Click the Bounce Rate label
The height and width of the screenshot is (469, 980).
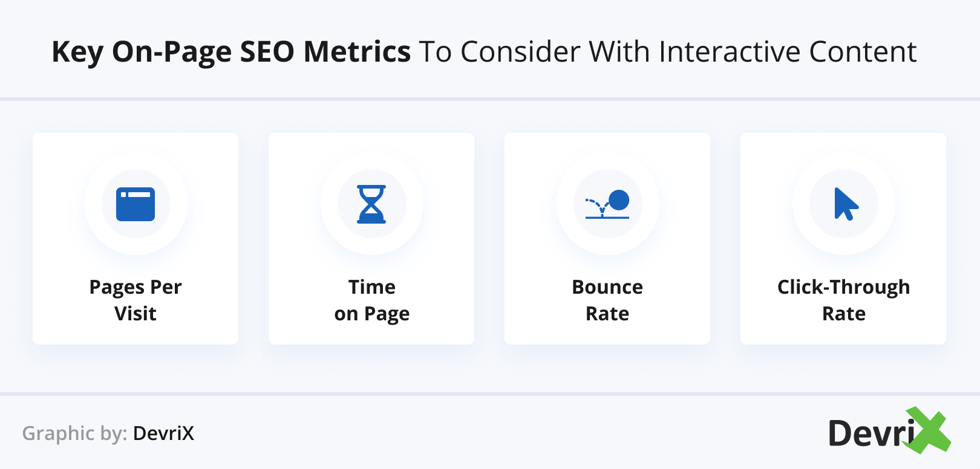point(607,300)
